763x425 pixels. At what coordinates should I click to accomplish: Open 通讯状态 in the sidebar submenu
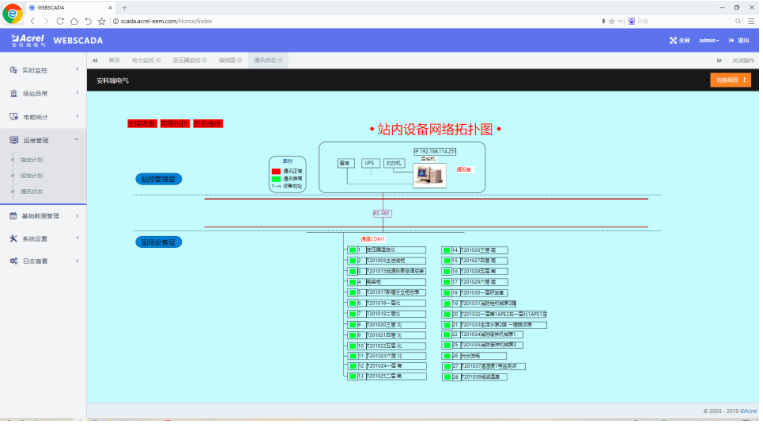[x=32, y=191]
